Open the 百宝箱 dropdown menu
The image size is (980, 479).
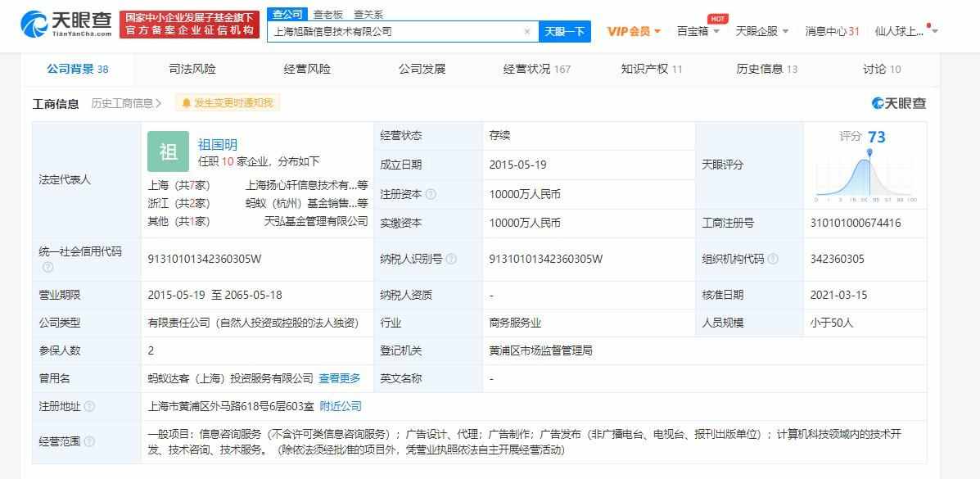[x=698, y=31]
